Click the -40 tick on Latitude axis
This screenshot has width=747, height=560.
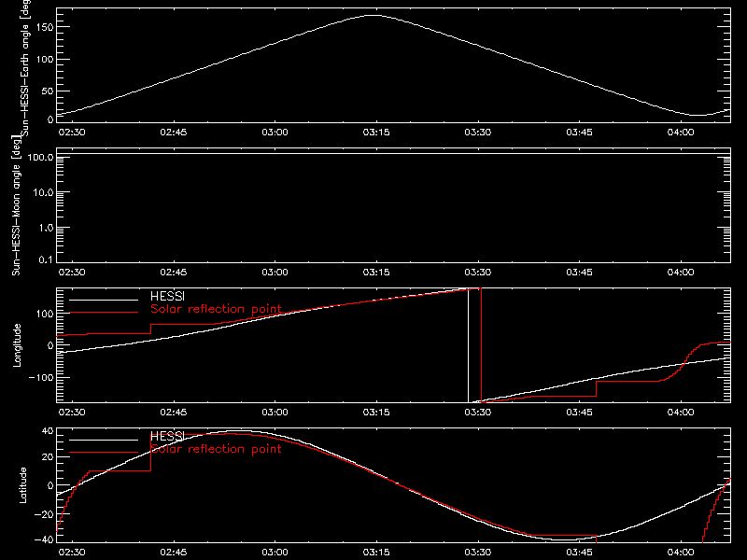point(44,539)
